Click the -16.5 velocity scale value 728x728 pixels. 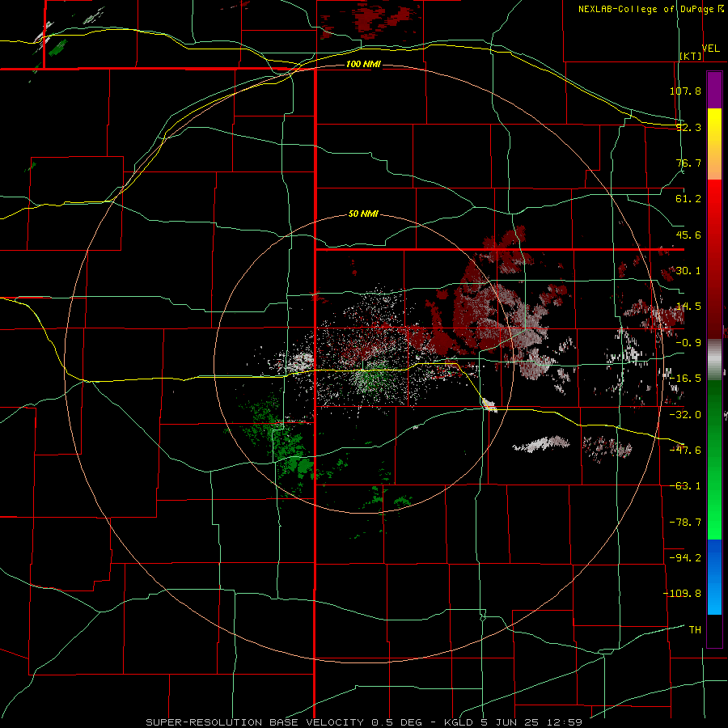685,379
